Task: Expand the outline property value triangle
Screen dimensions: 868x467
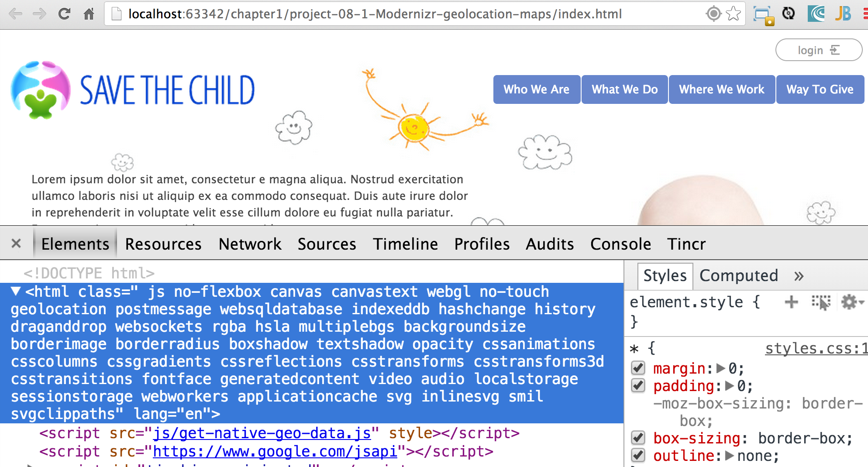Action: point(729,456)
